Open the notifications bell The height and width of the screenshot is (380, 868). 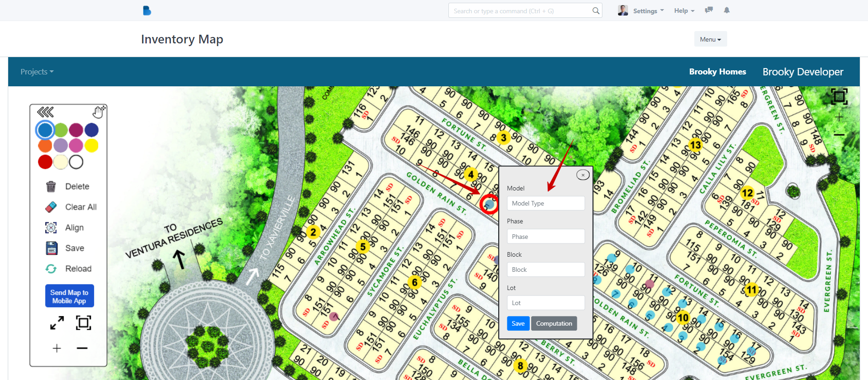pyautogui.click(x=726, y=11)
